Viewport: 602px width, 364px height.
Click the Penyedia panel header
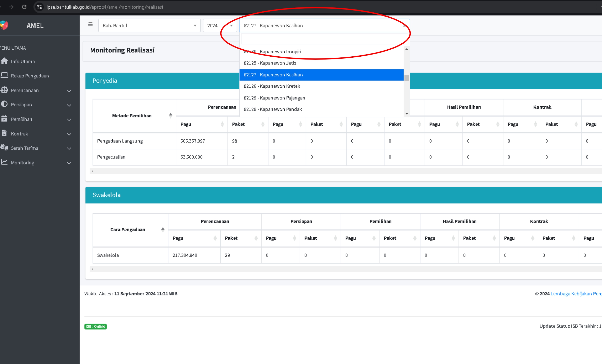click(x=344, y=81)
